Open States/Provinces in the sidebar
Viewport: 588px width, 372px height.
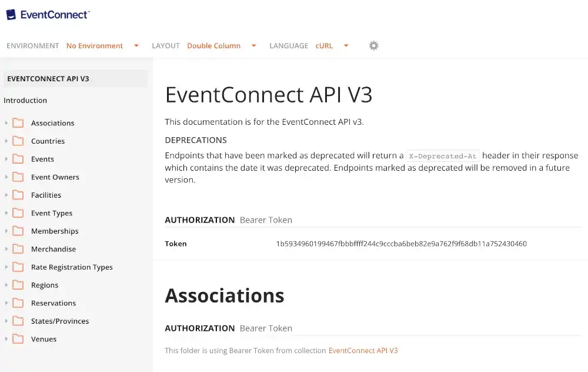pyautogui.click(x=60, y=321)
